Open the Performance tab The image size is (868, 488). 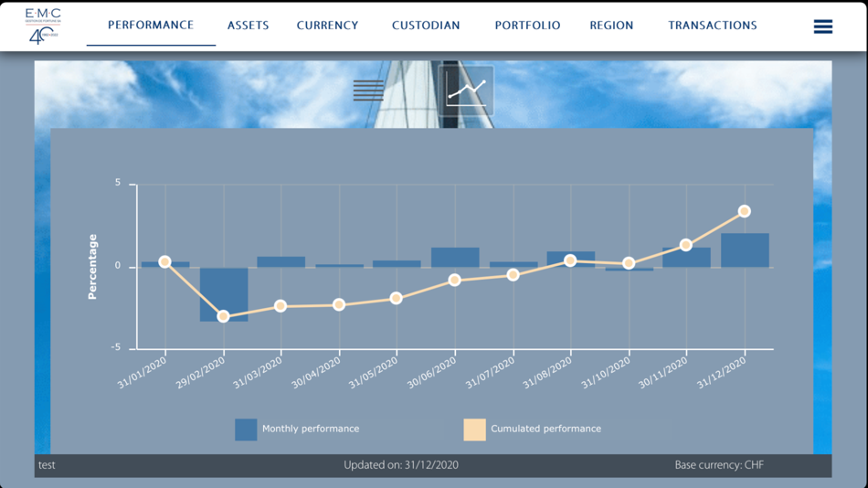click(151, 25)
